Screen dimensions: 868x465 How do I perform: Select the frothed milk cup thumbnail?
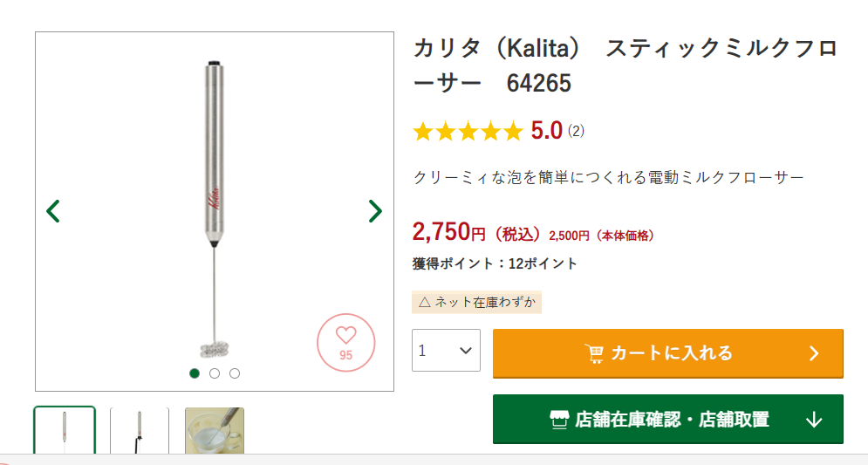point(215,431)
